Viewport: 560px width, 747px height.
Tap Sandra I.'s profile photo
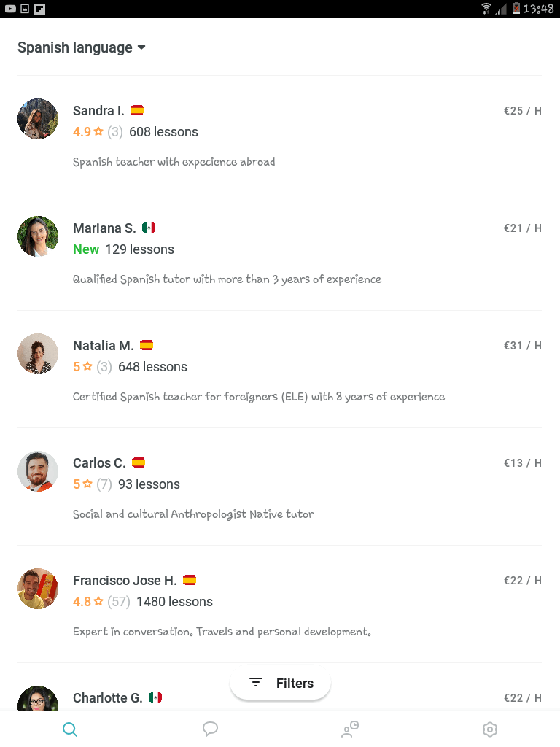click(38, 119)
